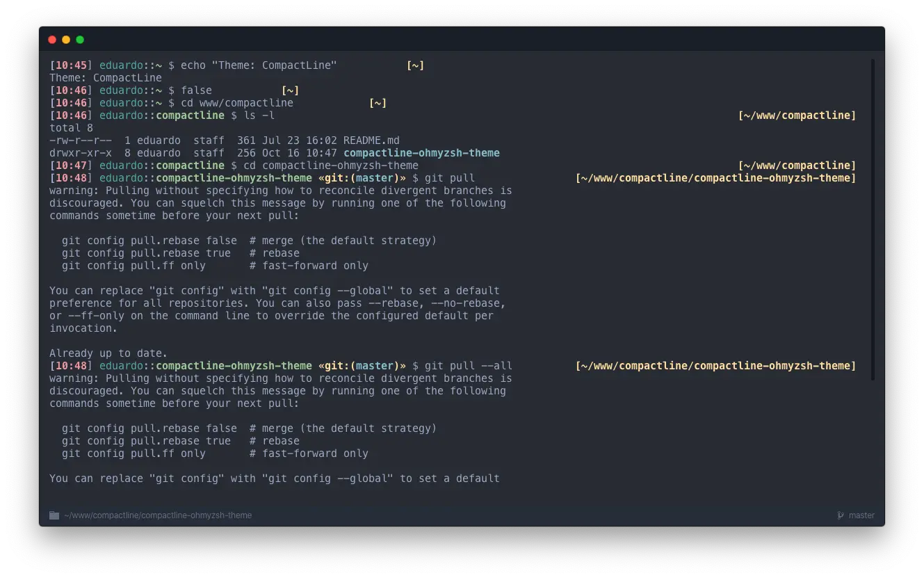
Task: Click the echo "Theme: CompactLine" command
Action: pyautogui.click(x=259, y=65)
